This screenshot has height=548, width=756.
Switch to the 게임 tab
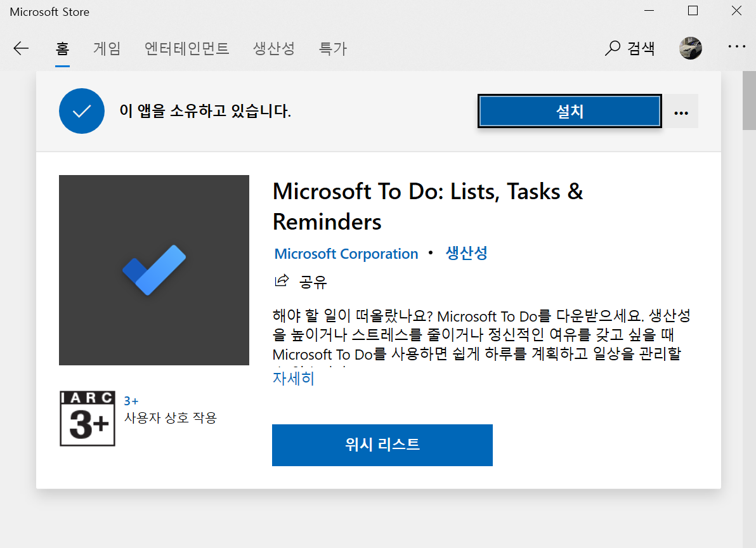(107, 48)
